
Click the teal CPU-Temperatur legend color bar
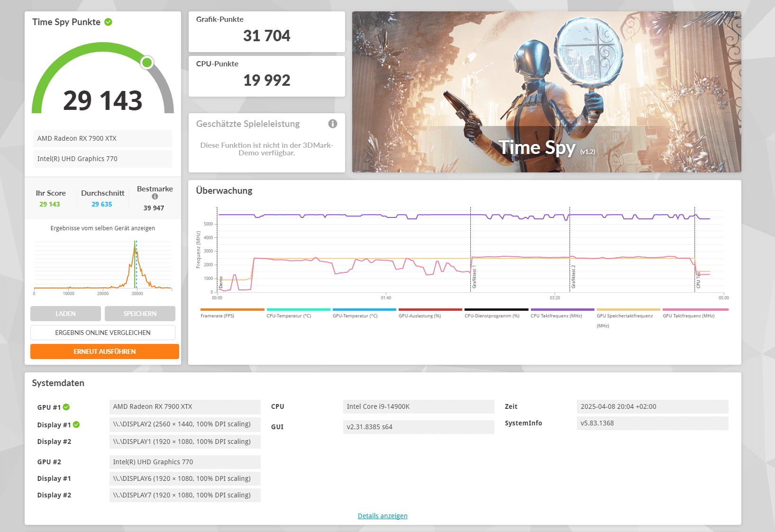[x=299, y=309]
